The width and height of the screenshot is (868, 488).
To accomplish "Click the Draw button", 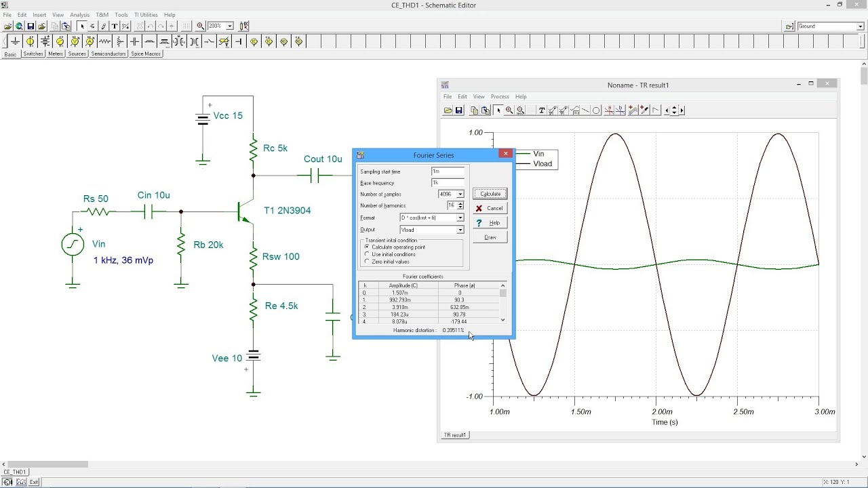I will (490, 237).
